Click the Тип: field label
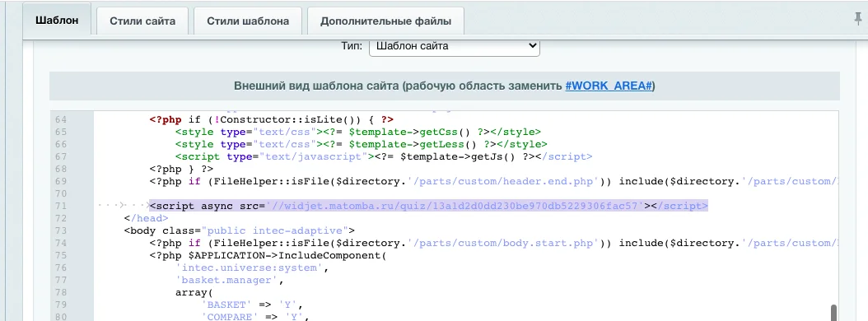 (352, 46)
